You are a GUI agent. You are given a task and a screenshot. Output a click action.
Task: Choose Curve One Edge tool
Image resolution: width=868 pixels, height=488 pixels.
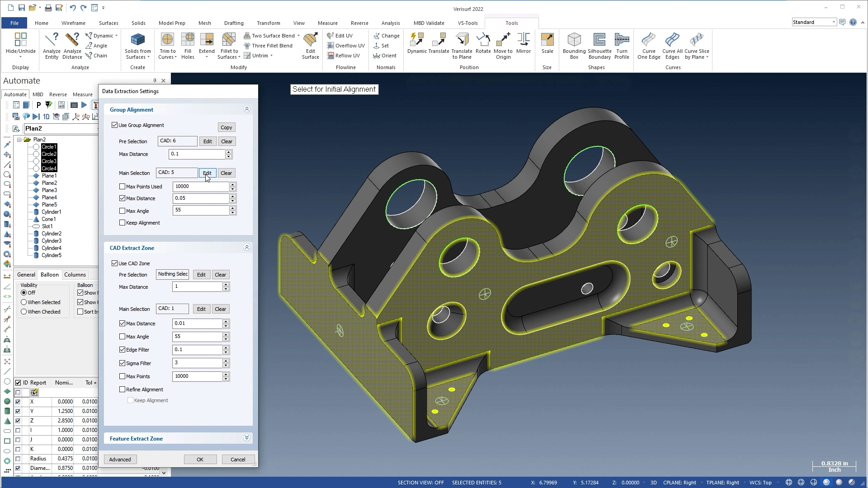[x=649, y=45]
